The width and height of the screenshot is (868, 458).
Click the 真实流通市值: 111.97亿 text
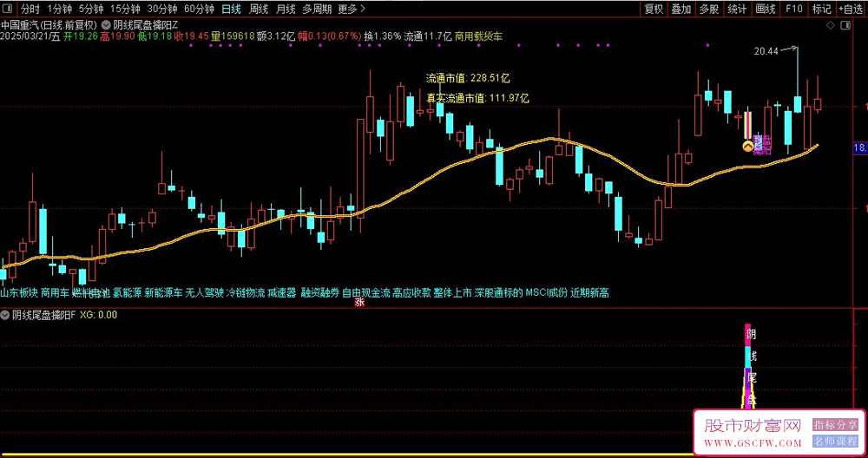click(477, 98)
